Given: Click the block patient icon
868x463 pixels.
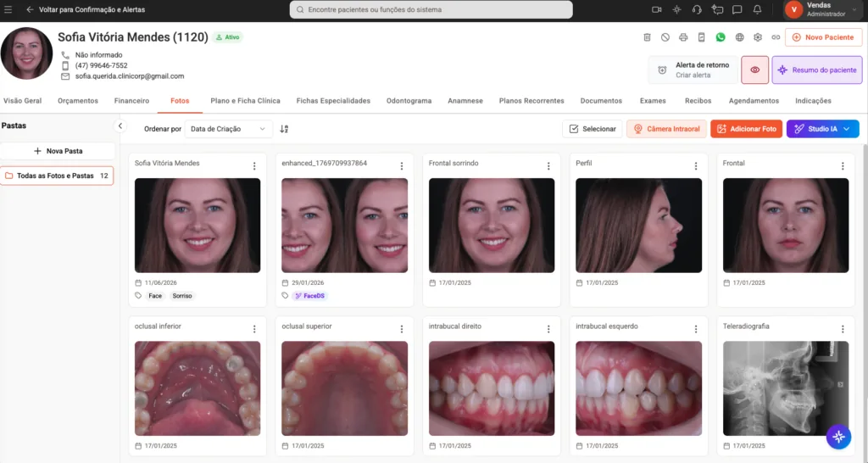Looking at the screenshot, I should tap(665, 37).
